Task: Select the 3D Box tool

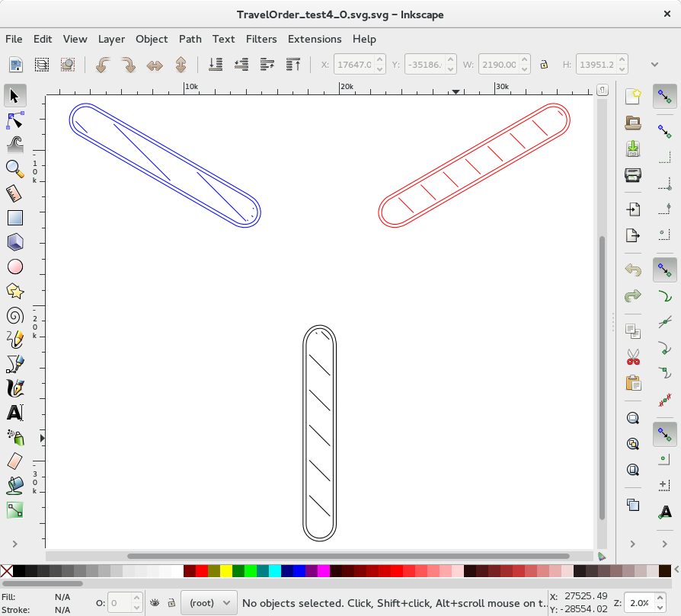Action: point(14,242)
